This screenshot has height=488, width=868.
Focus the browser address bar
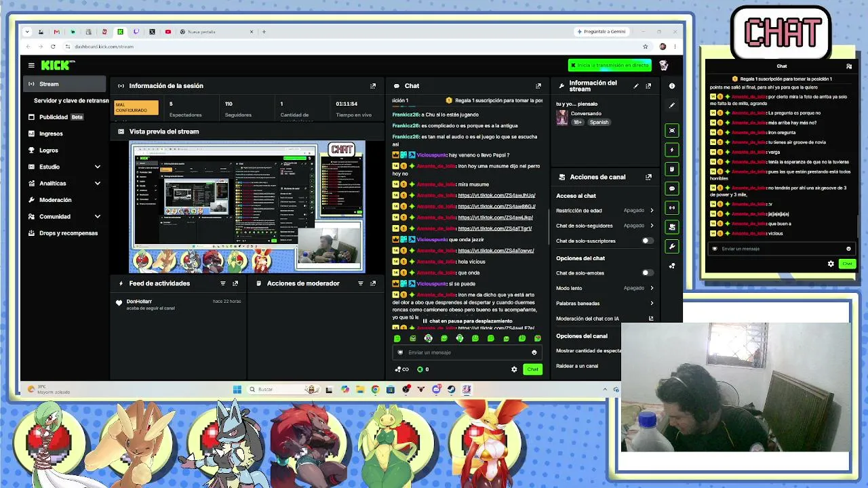(x=353, y=47)
